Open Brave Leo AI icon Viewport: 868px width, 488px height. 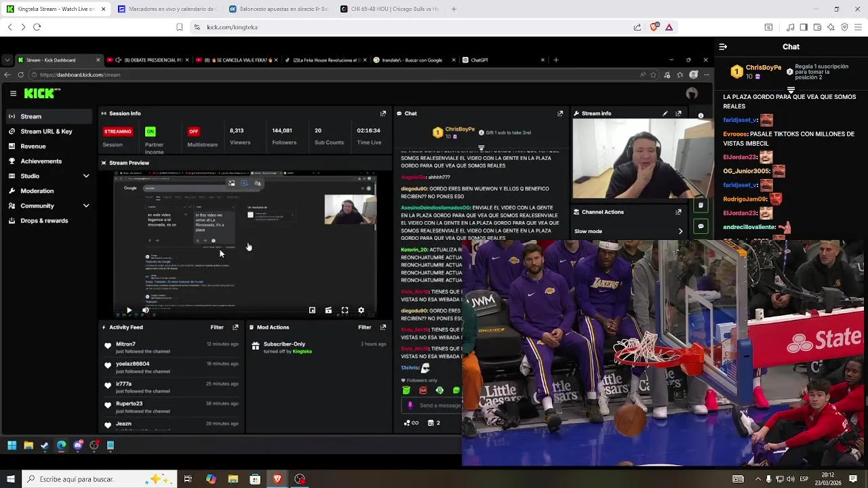(x=831, y=27)
